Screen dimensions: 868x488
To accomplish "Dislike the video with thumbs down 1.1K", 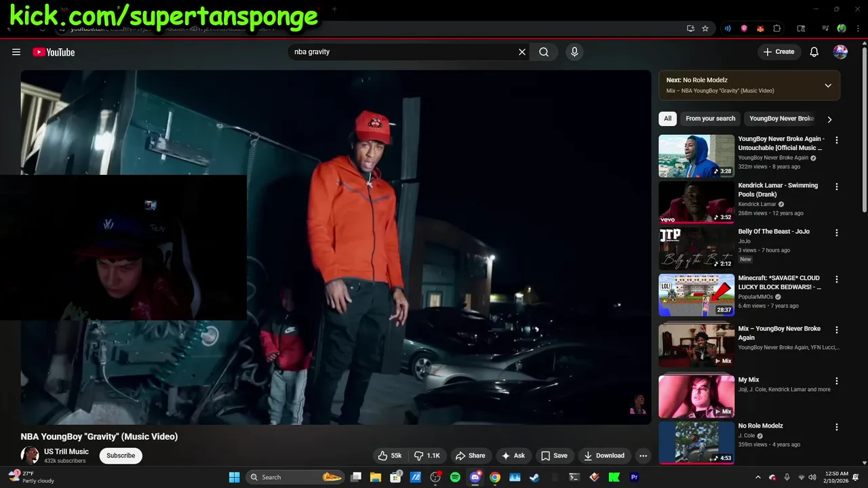I will 427,455.
